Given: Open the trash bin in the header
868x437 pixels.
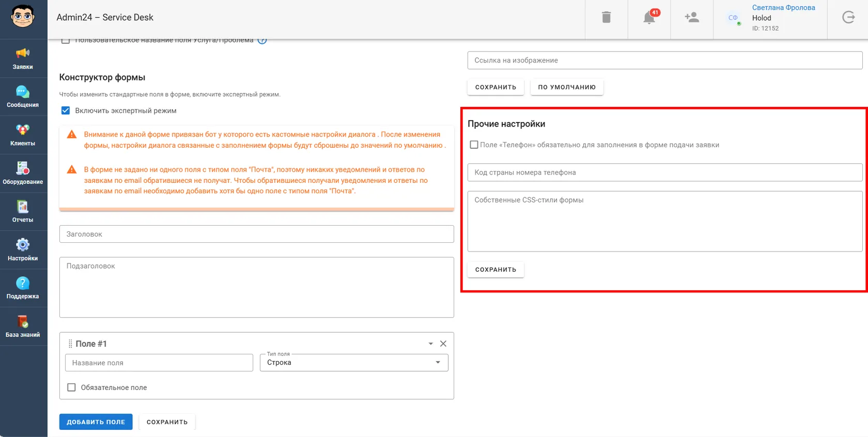Looking at the screenshot, I should click(606, 17).
